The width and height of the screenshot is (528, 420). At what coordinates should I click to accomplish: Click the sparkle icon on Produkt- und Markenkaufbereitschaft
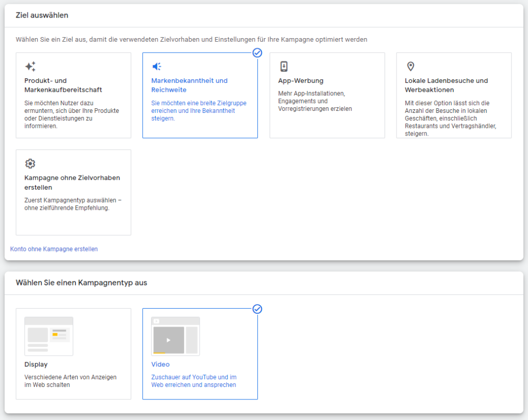click(x=30, y=66)
